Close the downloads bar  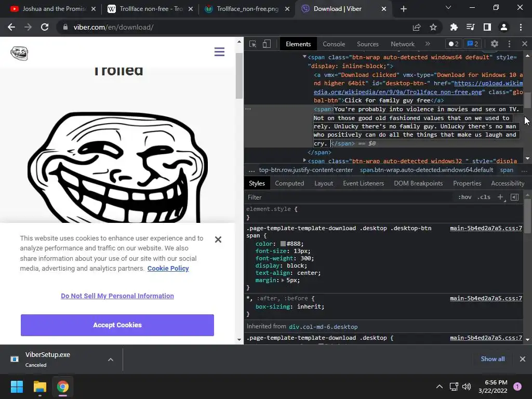coord(523,359)
